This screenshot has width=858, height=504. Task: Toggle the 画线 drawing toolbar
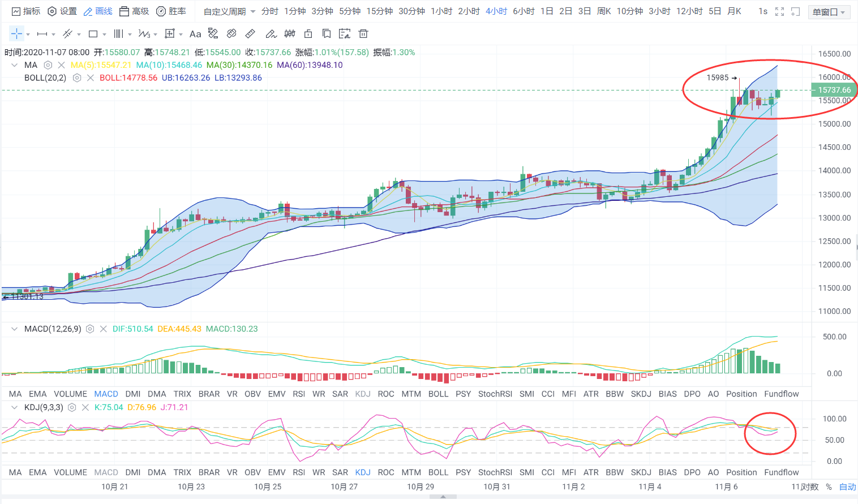(98, 11)
